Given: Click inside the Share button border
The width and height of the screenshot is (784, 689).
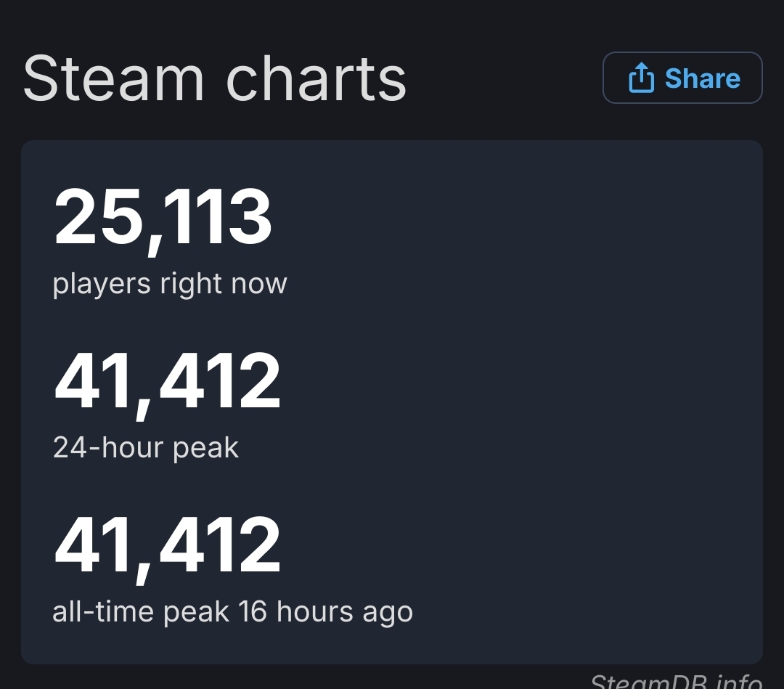Looking at the screenshot, I should [x=682, y=77].
